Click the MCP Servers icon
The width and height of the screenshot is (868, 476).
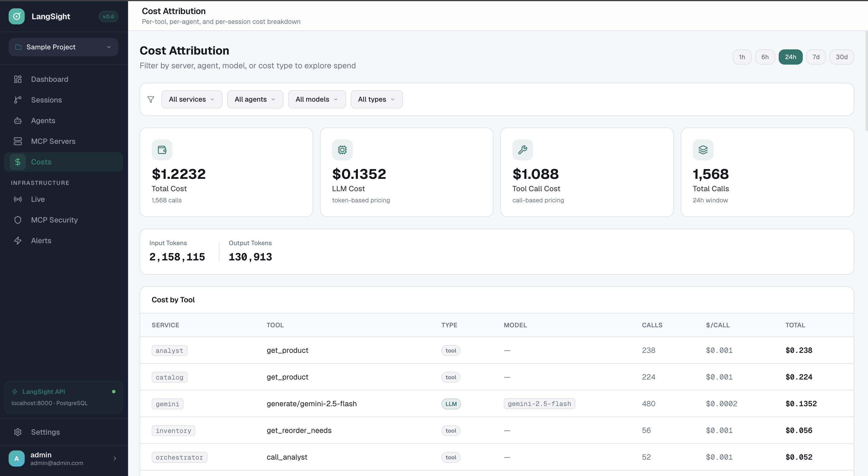tap(18, 141)
